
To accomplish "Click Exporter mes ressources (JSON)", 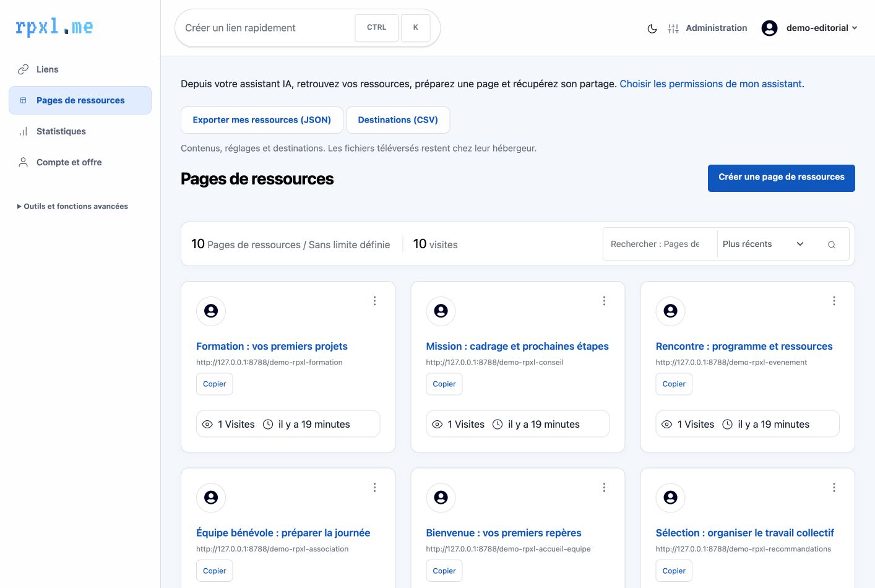I will [262, 120].
